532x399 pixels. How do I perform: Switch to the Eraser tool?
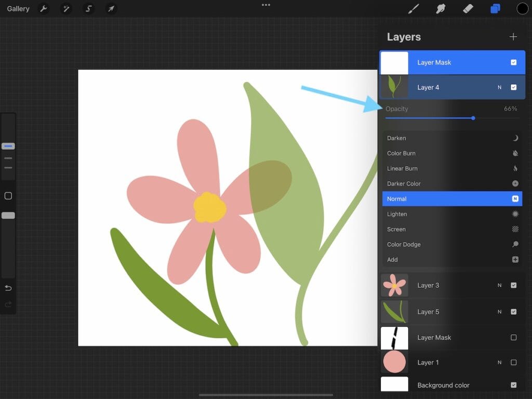(x=467, y=8)
